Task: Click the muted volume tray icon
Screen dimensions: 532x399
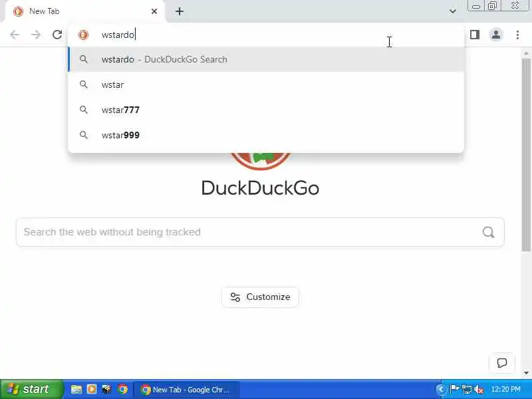Action: coord(479,389)
